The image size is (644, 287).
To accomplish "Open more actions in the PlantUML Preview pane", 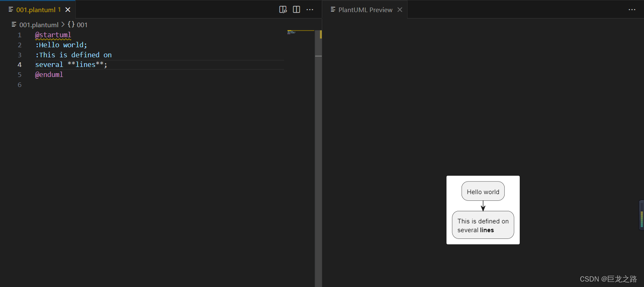I will [632, 10].
